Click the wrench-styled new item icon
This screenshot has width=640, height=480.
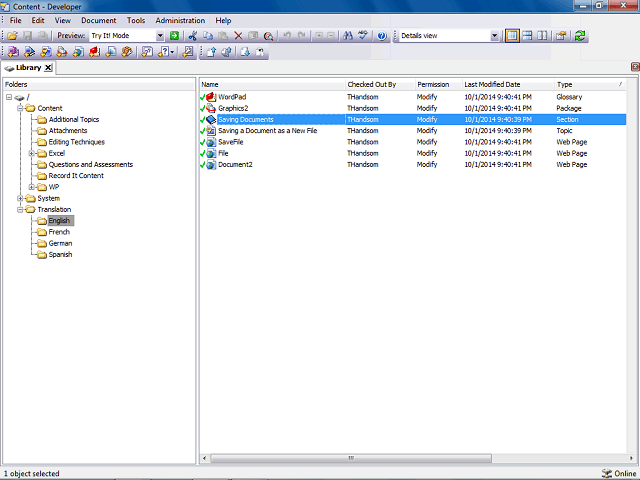point(188,52)
